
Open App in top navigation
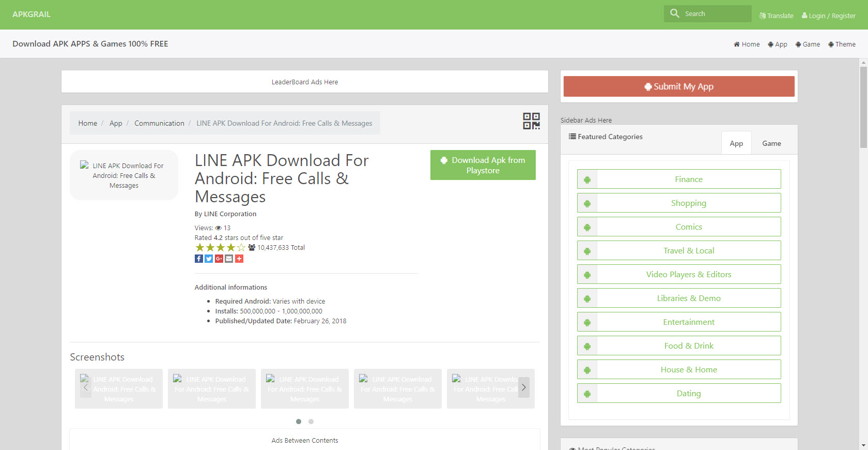(x=778, y=44)
